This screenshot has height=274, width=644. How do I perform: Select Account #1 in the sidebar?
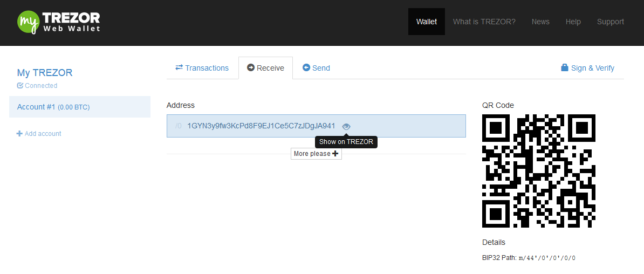[x=80, y=107]
